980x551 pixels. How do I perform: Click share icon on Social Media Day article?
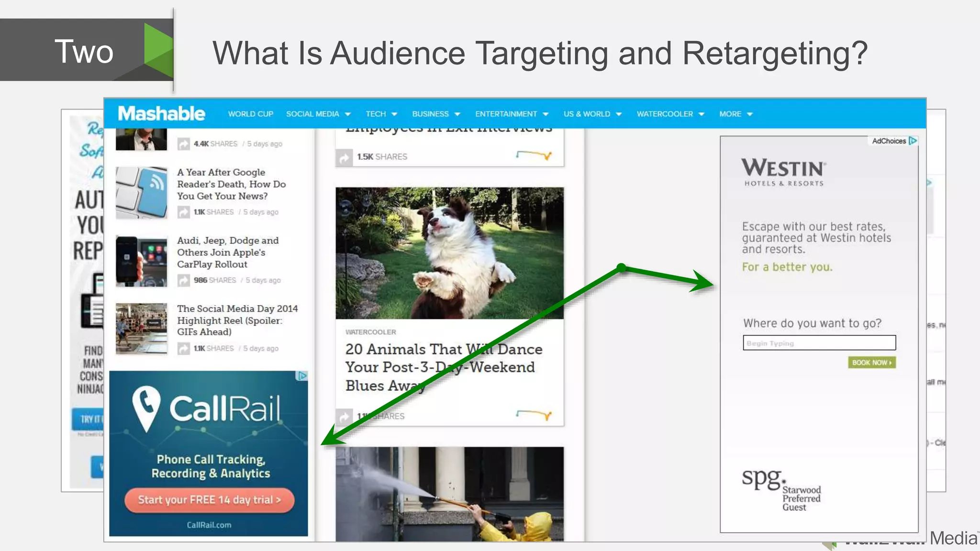pyautogui.click(x=183, y=349)
